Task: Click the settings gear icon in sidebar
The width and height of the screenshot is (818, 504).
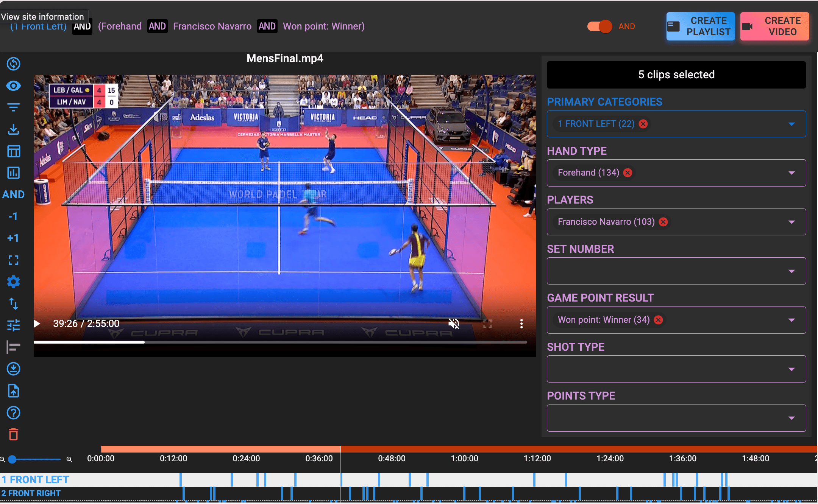Action: pos(14,282)
